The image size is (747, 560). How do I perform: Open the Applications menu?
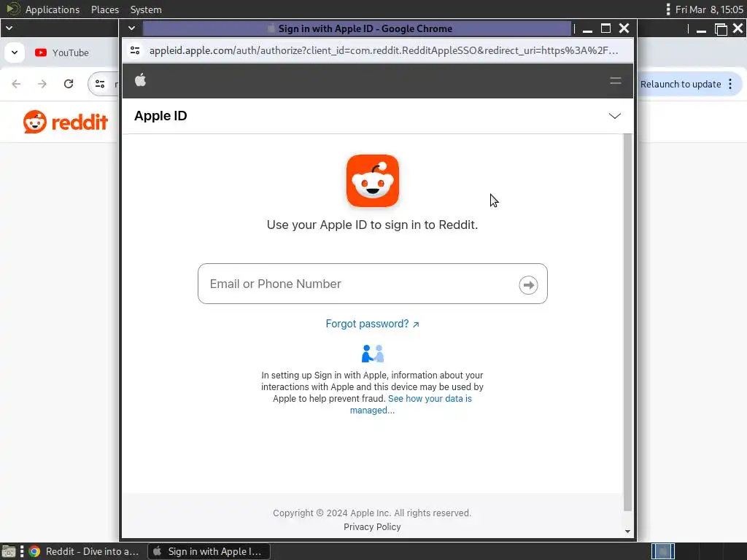(x=53, y=9)
